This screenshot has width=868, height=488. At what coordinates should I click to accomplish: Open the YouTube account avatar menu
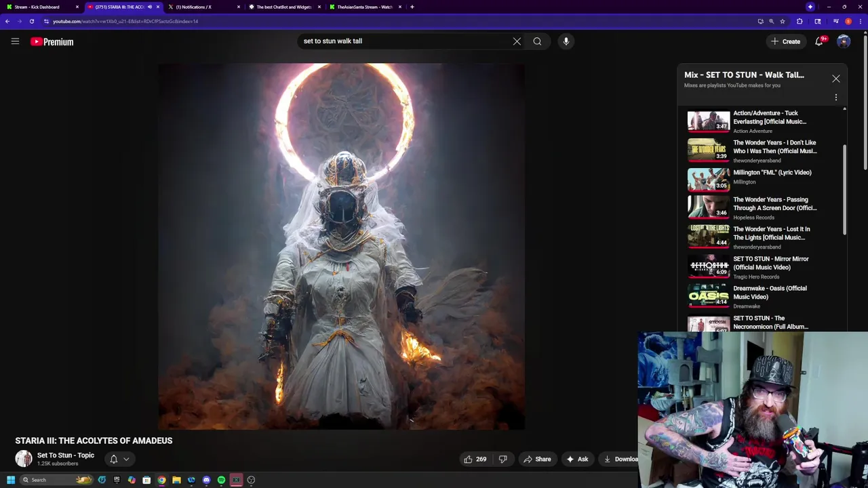click(x=844, y=41)
